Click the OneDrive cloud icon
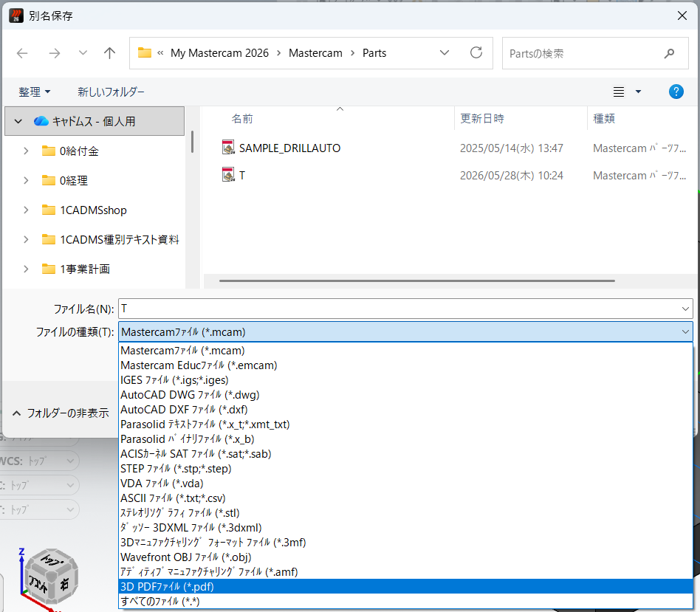Viewport: 700px width, 612px height. tap(41, 121)
